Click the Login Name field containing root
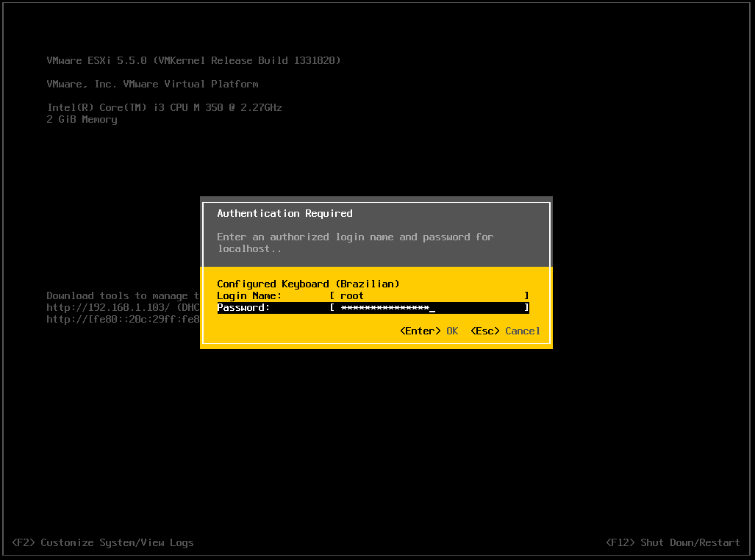 [x=429, y=295]
